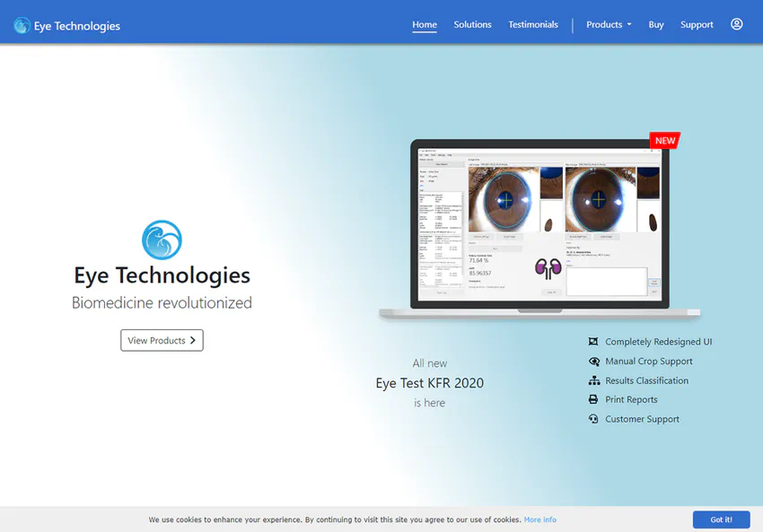This screenshot has width=763, height=532.
Task: Click the Eye Technologies navbar logo icon
Action: (22, 26)
